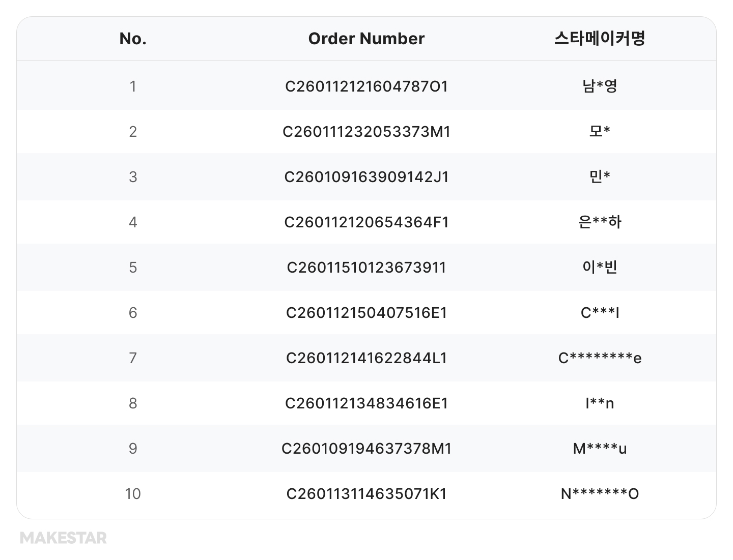Select order number C260112141622844L1

click(366, 358)
